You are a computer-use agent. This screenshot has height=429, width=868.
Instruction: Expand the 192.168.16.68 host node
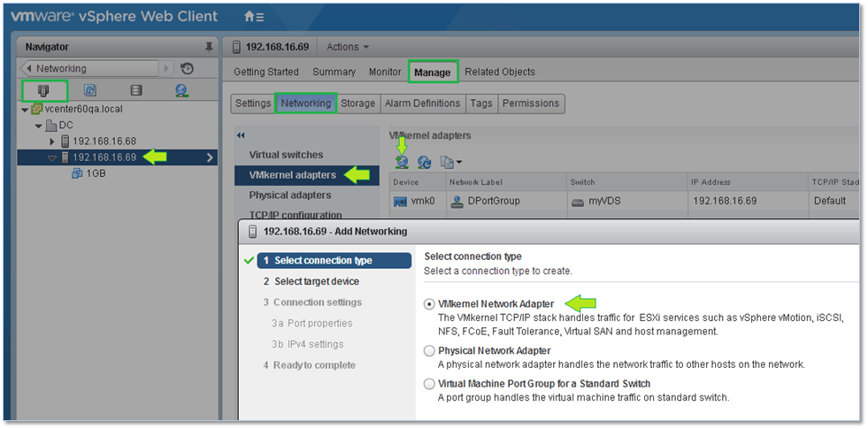(x=52, y=142)
